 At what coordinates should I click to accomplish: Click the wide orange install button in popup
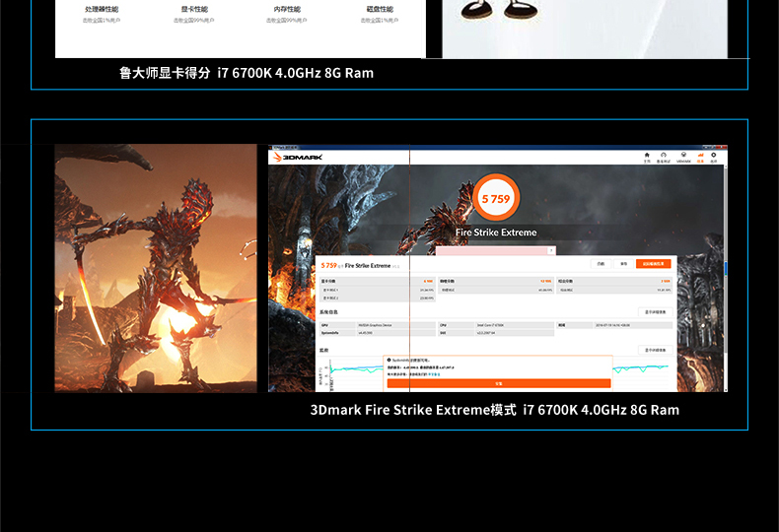click(499, 383)
